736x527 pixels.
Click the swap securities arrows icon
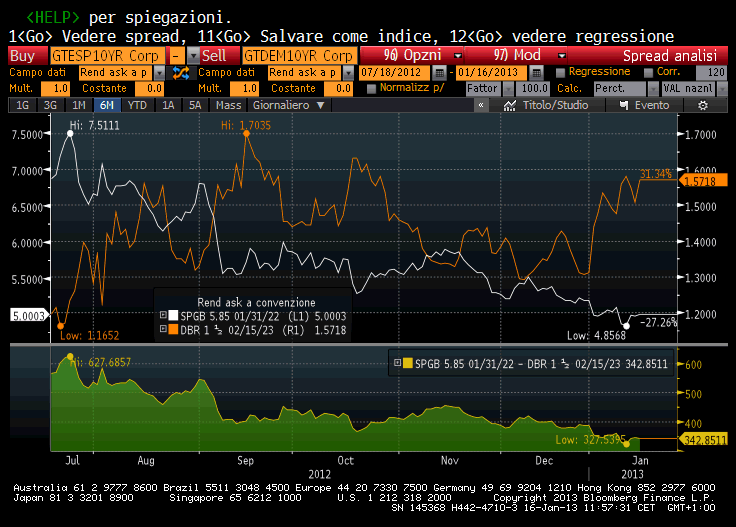click(181, 73)
